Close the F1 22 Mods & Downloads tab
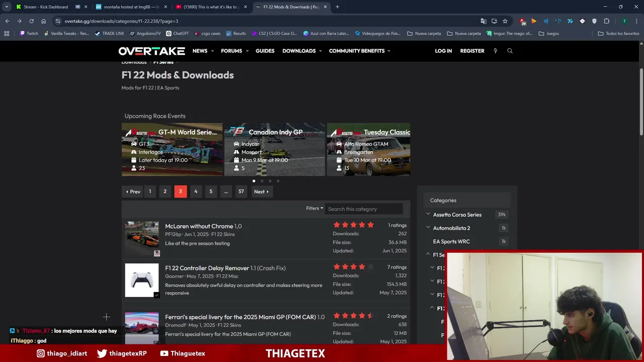This screenshot has width=644, height=362. tap(325, 7)
